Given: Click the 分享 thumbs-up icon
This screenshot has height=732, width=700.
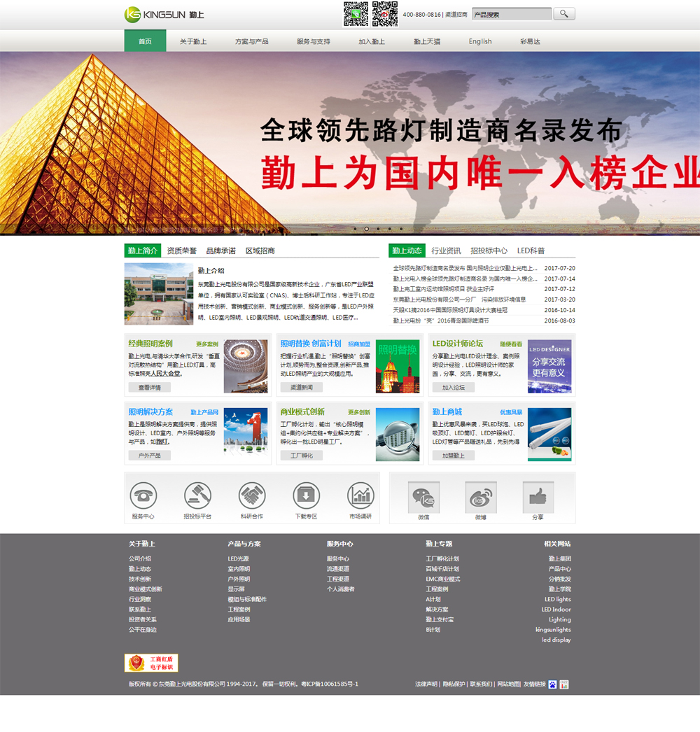Looking at the screenshot, I should (538, 497).
